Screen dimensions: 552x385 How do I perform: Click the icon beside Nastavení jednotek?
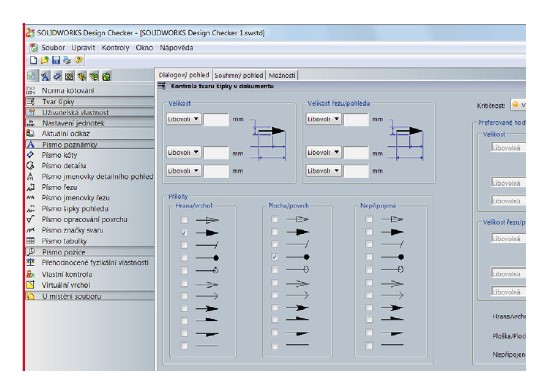(31, 123)
